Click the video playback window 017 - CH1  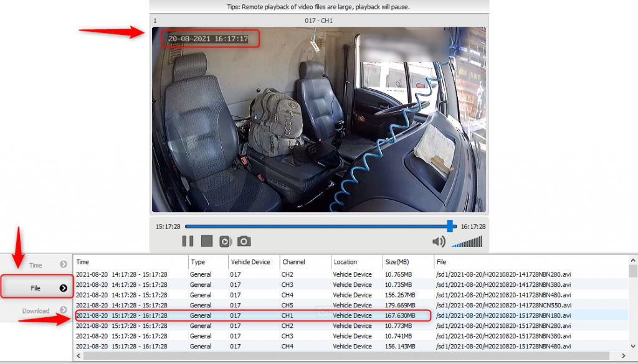coord(319,118)
